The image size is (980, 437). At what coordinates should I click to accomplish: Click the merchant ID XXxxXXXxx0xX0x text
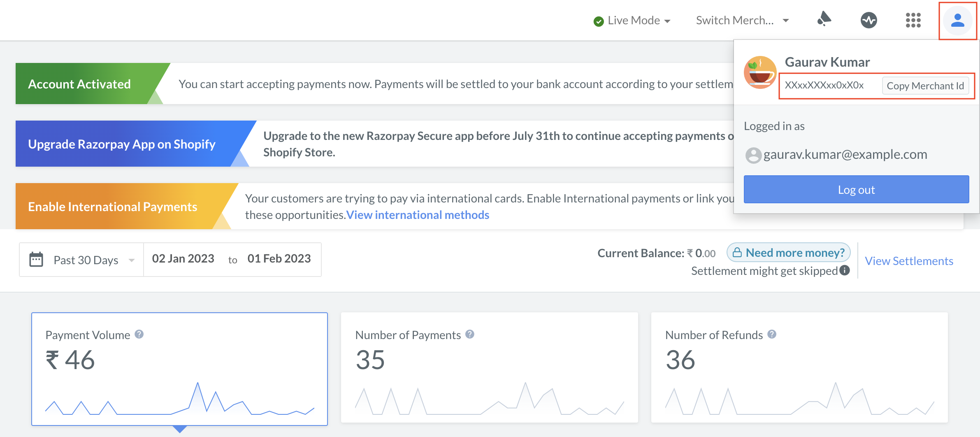click(x=824, y=85)
